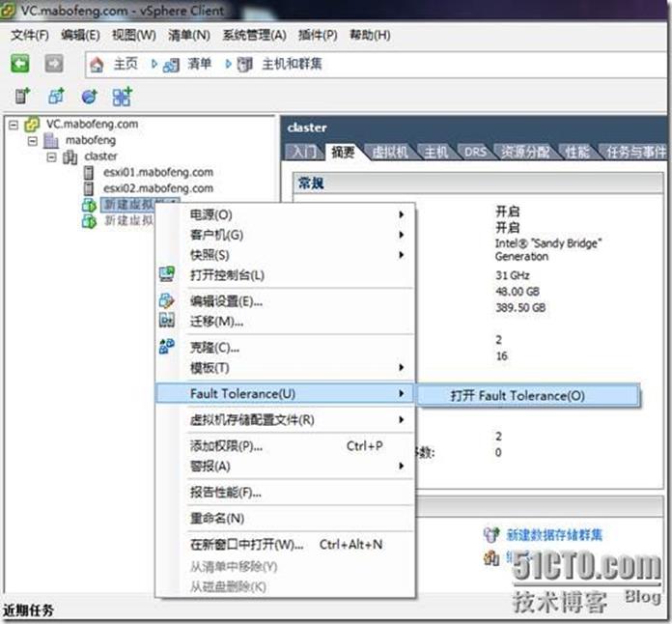Choose 打开 Fault Tolerance(O) in submenu

tap(528, 395)
